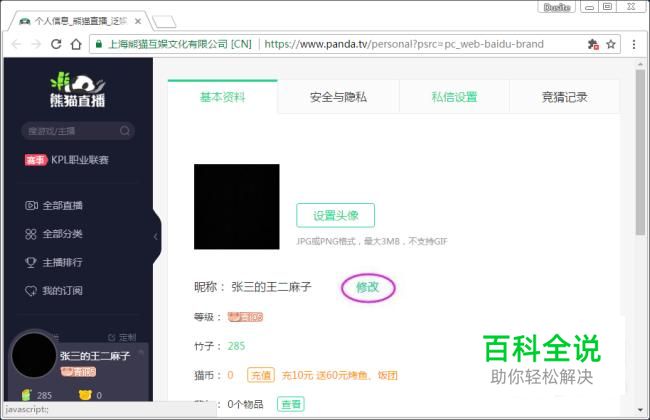Click the sidebar cat coin icon
The width and height of the screenshot is (650, 420).
pos(85,395)
